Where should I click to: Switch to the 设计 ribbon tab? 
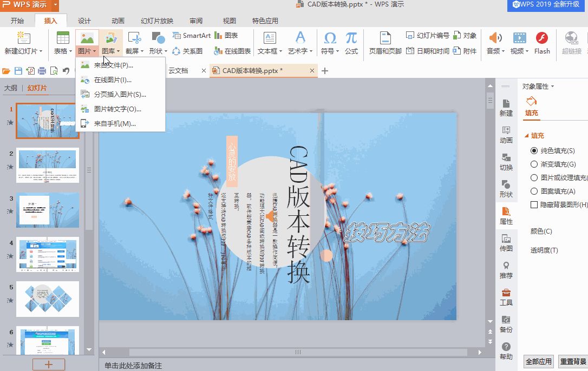pos(84,21)
